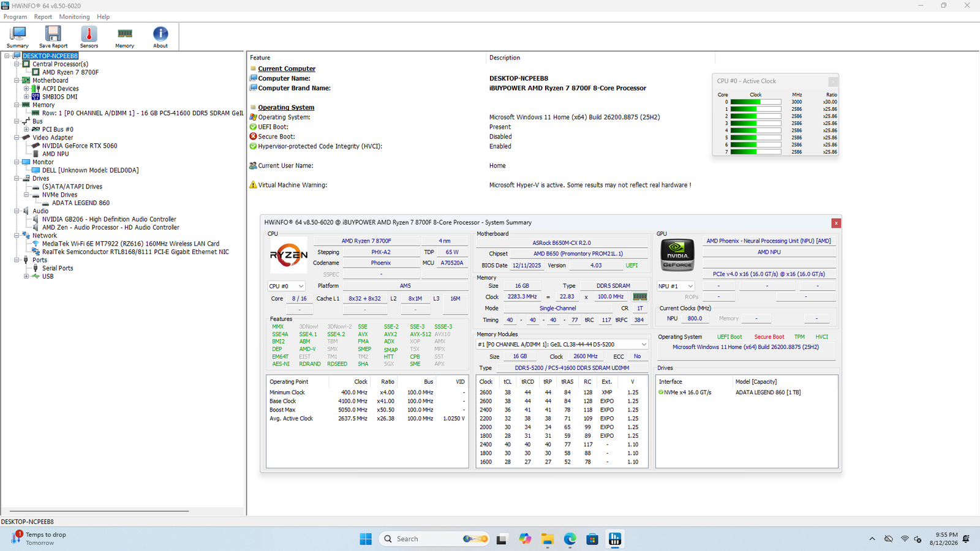
Task: Show hidden system tray icons
Action: click(x=872, y=539)
